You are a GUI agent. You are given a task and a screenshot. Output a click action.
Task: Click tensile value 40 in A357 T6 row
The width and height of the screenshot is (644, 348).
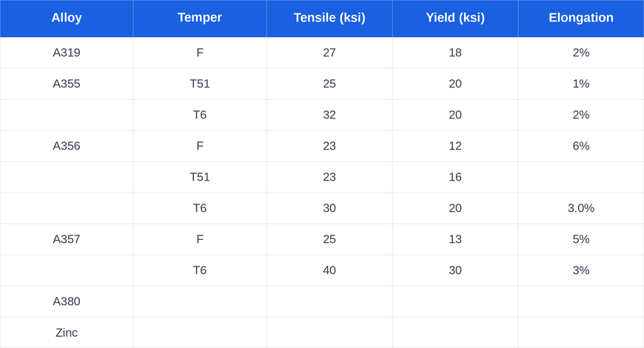click(x=329, y=270)
